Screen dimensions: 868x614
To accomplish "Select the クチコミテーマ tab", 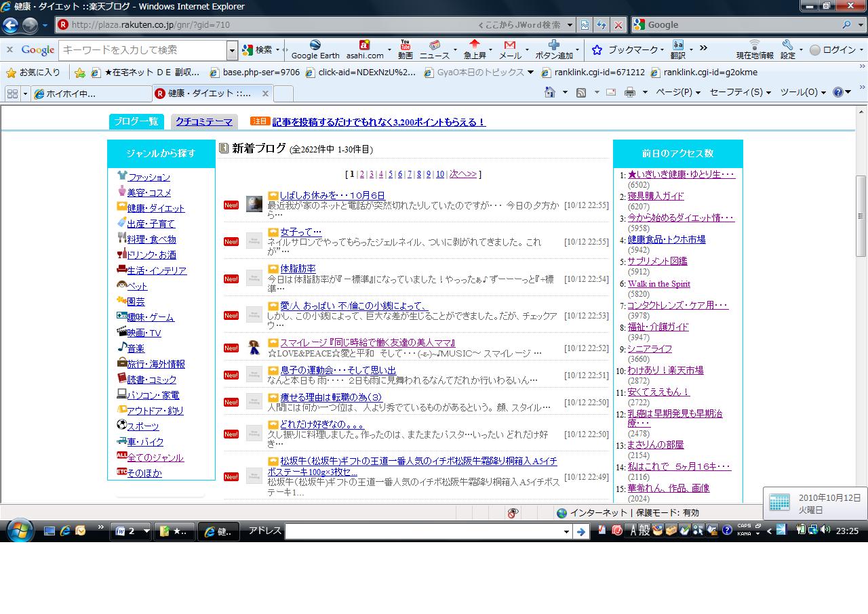I will pyautogui.click(x=204, y=122).
